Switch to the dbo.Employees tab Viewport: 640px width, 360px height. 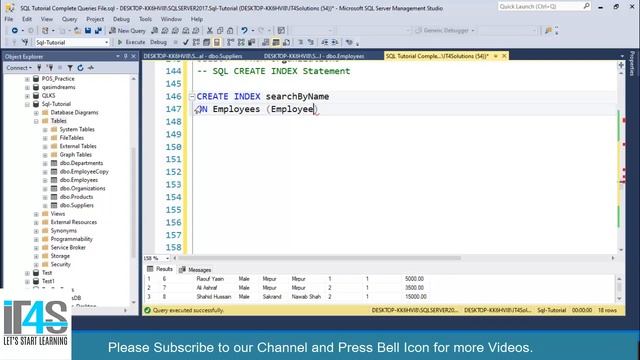point(314,56)
